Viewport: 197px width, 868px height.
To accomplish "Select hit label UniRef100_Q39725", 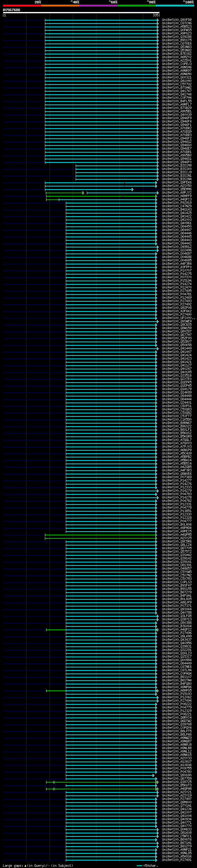I will [177, 782].
